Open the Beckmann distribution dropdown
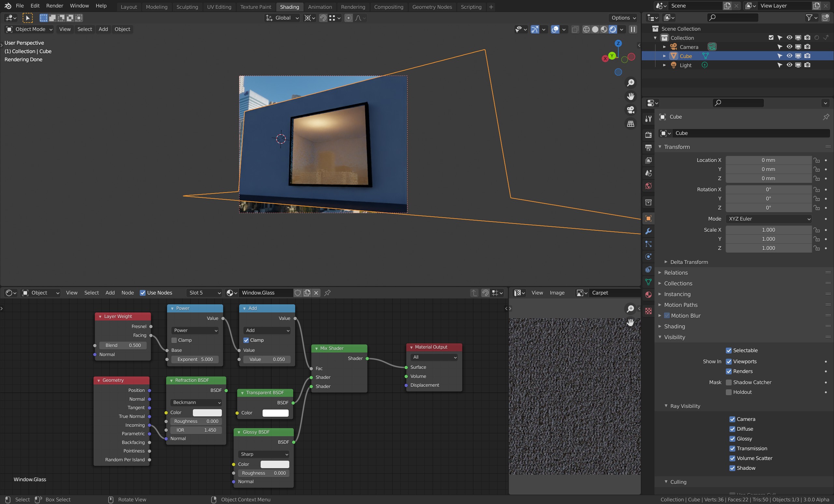Viewport: 834px width, 504px height. 196,402
